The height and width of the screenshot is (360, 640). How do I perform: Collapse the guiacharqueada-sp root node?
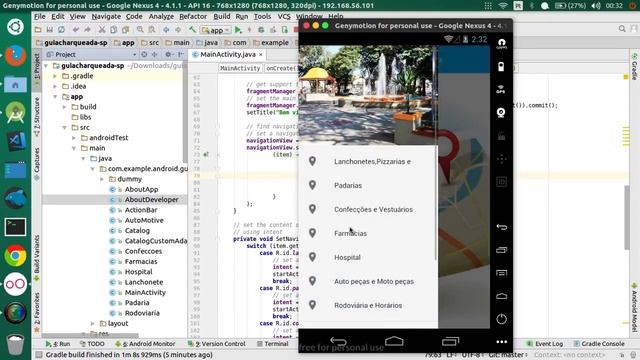click(x=46, y=65)
